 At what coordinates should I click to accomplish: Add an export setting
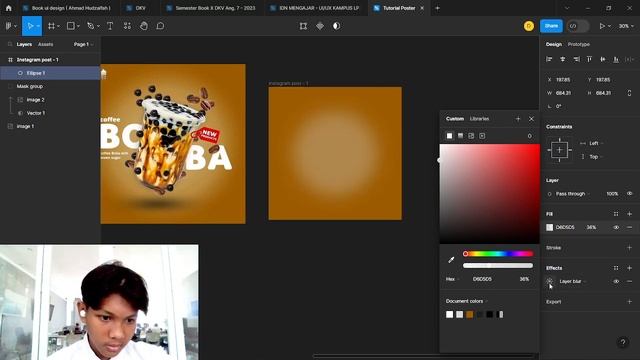pyautogui.click(x=629, y=302)
